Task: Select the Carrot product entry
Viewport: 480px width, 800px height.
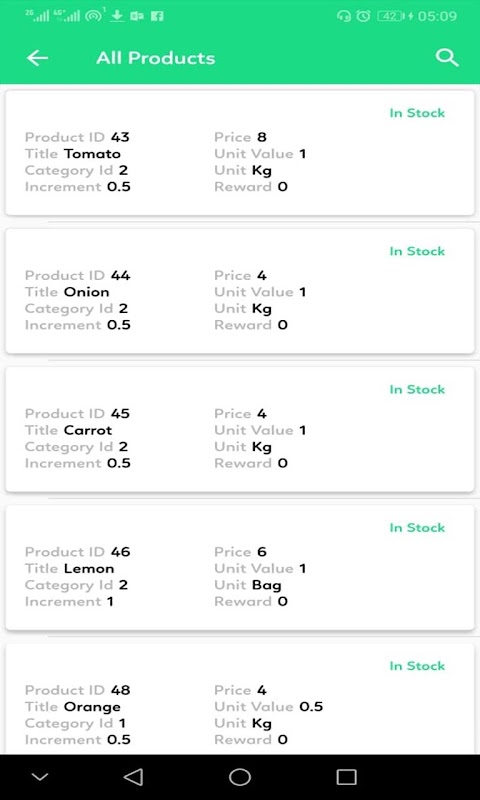Action: point(240,429)
